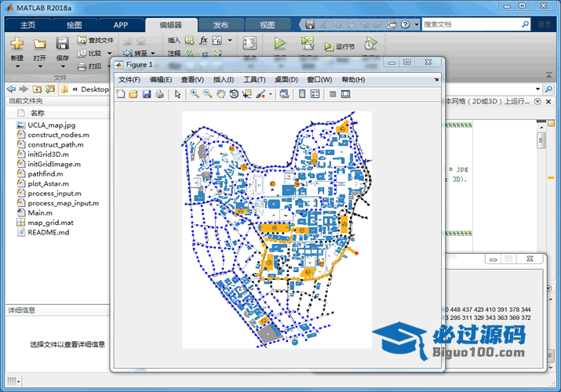Switch to the 发布 (Publish) ribbon tab

(x=220, y=25)
